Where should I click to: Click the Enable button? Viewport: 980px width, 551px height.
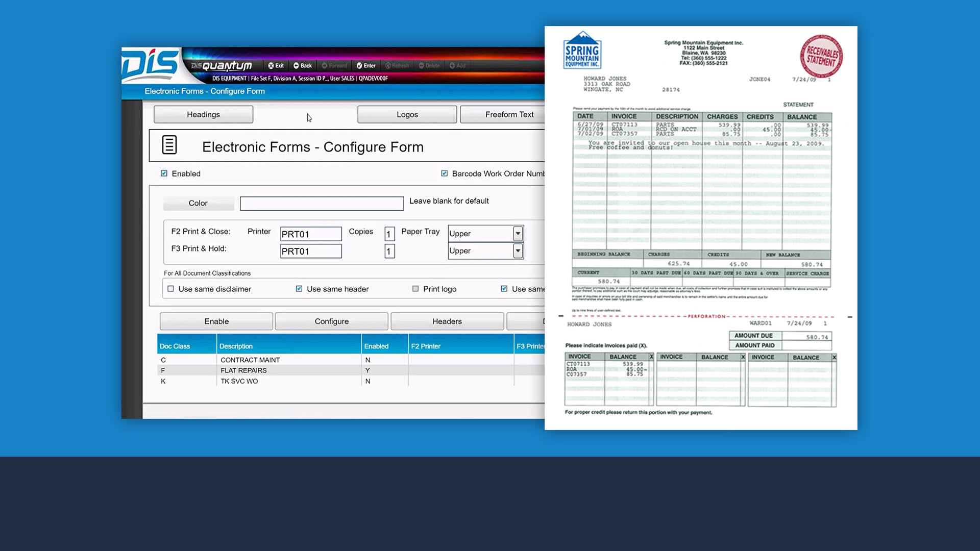216,321
